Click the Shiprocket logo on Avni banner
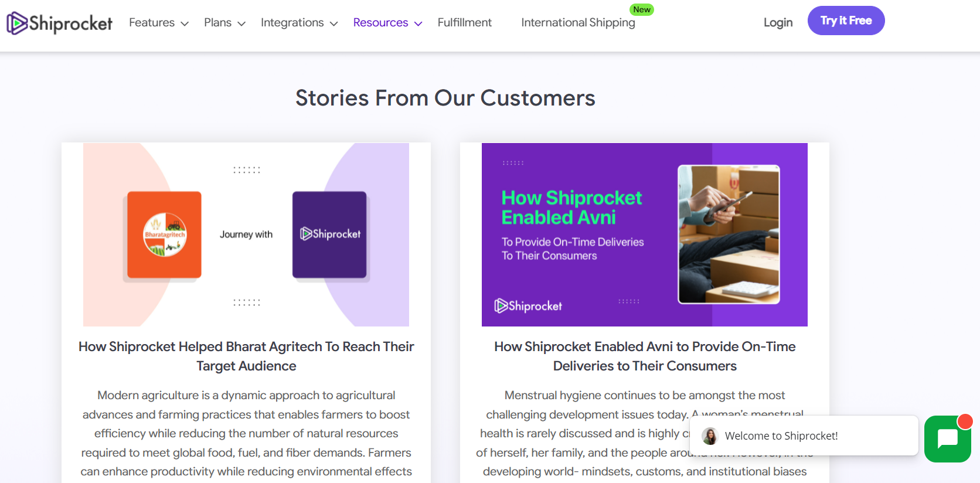This screenshot has height=483, width=980. pyautogui.click(x=528, y=306)
